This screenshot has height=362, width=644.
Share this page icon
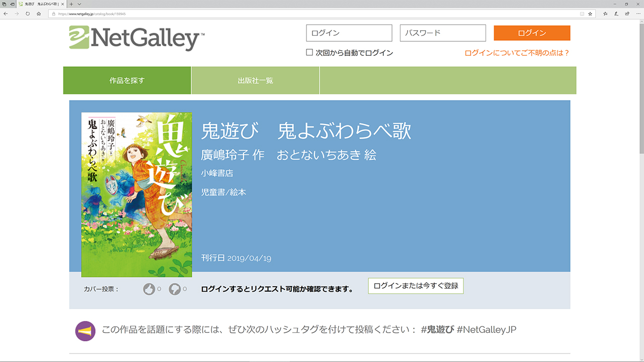pos(627,14)
